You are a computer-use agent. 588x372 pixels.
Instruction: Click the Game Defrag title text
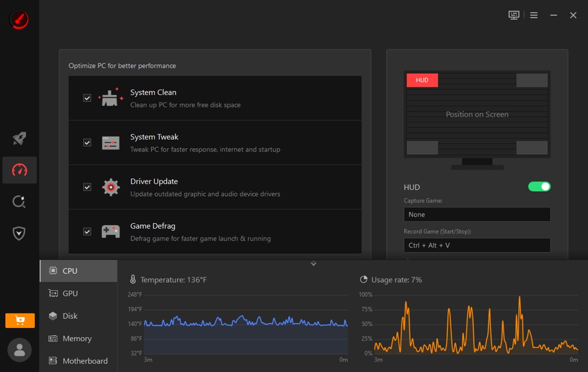click(153, 225)
